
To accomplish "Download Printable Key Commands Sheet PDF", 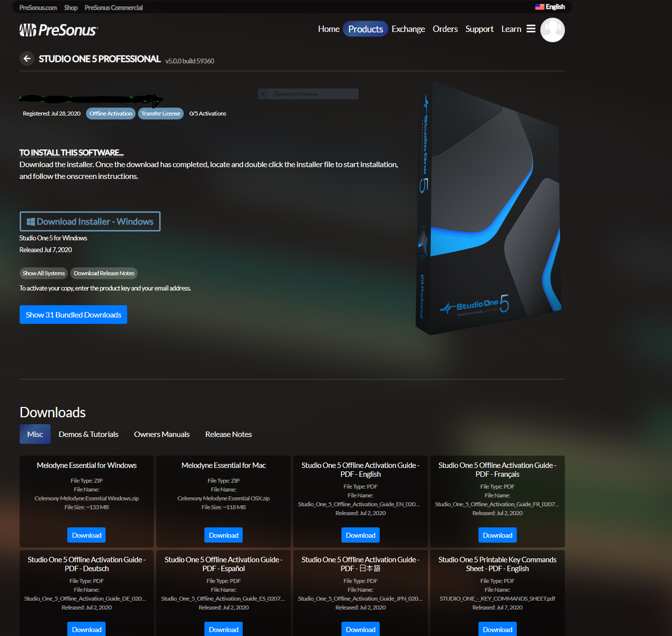I will click(x=498, y=629).
